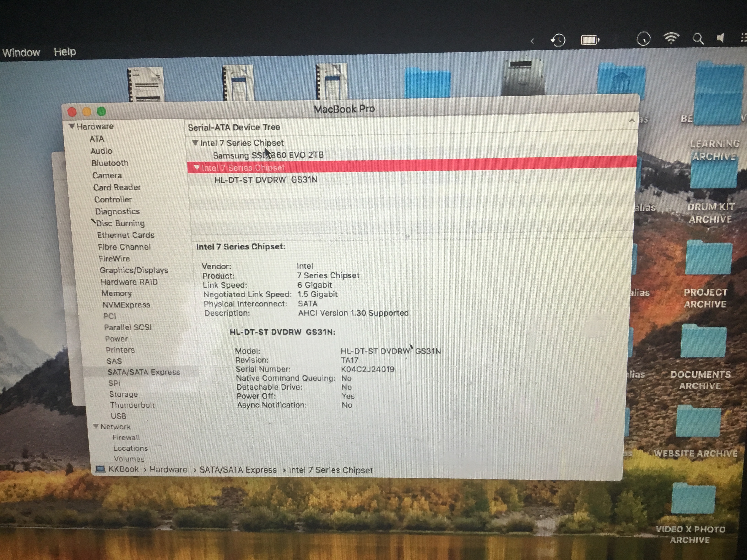Click the Hardware link in path bar

(x=168, y=470)
